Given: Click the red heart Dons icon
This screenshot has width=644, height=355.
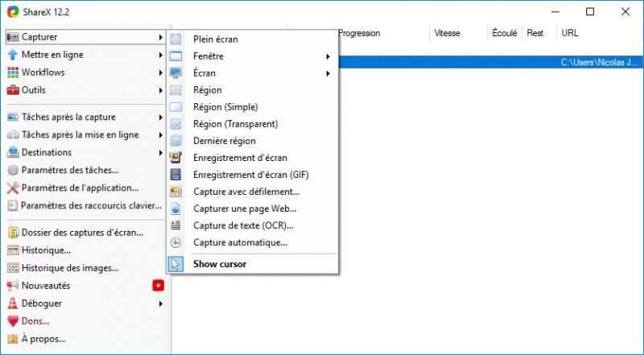Looking at the screenshot, I should [13, 321].
